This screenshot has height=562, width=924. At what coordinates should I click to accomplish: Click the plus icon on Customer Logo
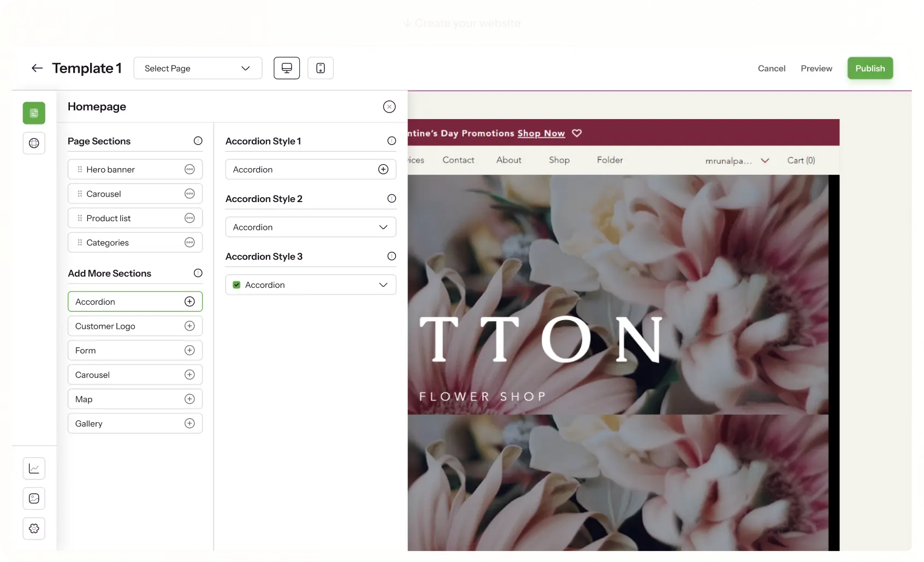(189, 326)
